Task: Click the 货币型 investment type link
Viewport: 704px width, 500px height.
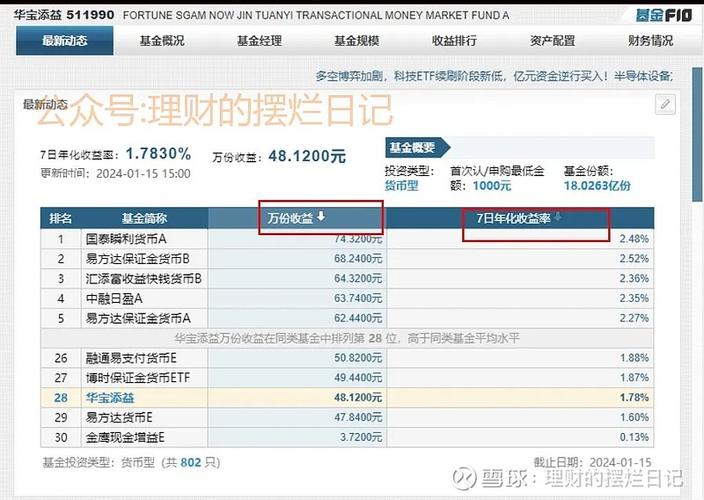Action: coord(401,185)
